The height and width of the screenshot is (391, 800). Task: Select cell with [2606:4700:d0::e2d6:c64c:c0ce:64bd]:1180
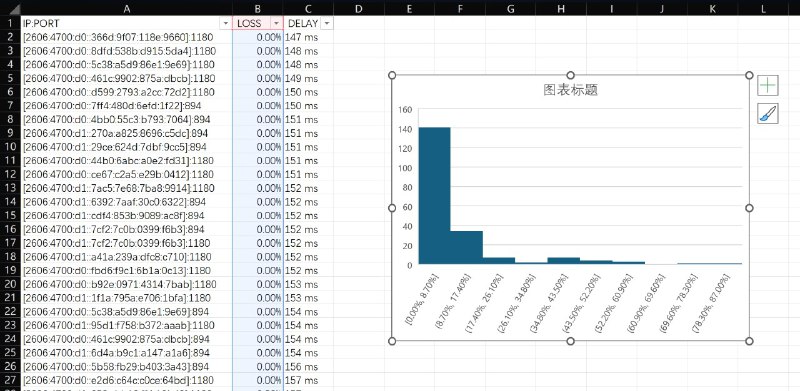pos(127,380)
